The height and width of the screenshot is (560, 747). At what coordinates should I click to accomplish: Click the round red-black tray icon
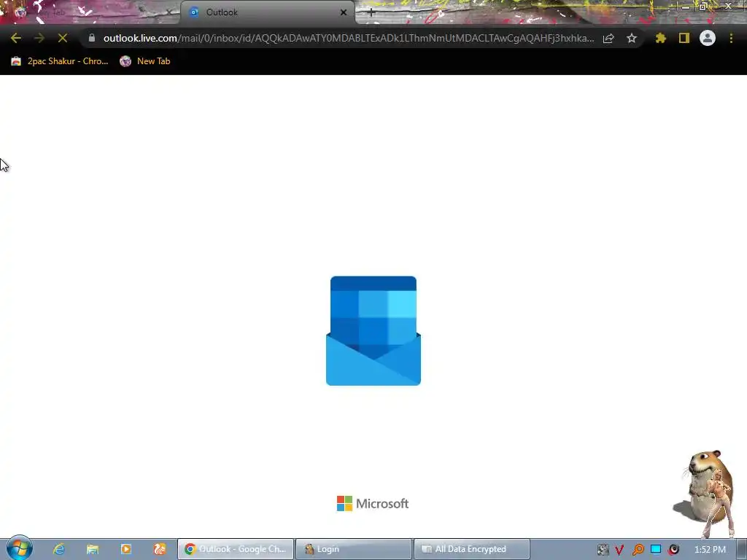pyautogui.click(x=673, y=550)
